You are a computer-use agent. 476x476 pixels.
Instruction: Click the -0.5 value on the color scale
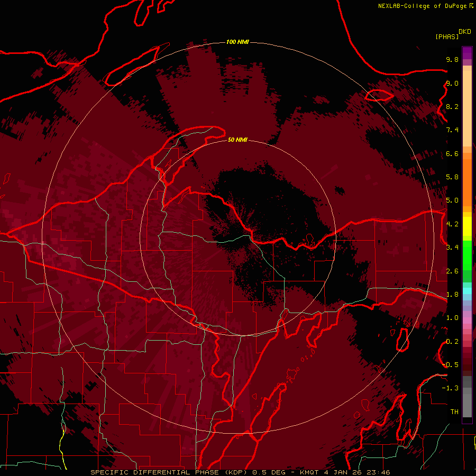pos(451,365)
